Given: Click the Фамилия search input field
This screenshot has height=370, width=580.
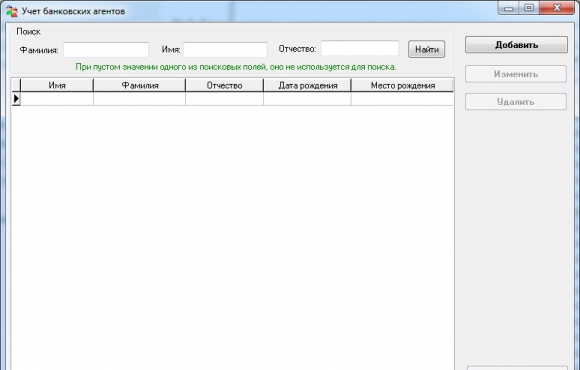Looking at the screenshot, I should [x=106, y=50].
